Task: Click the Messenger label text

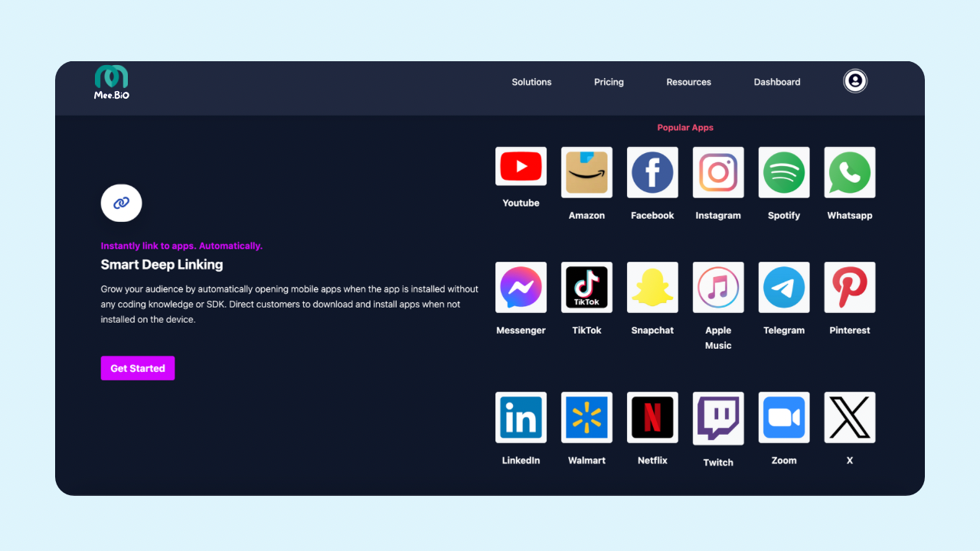Action: 521,331
